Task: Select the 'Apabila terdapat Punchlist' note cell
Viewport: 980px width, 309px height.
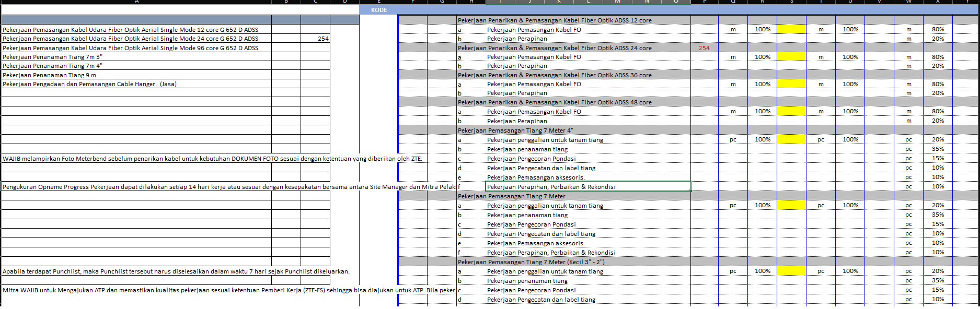Action: (176, 271)
